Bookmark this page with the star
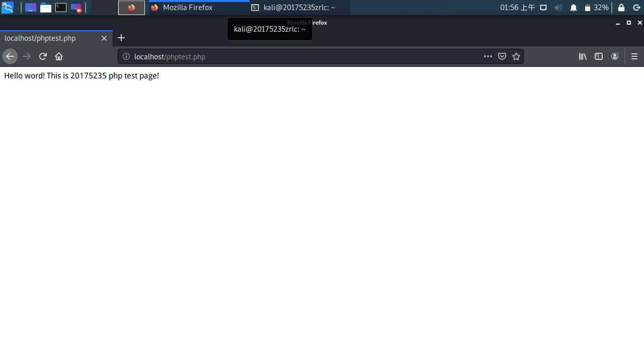Screen dimensions: 644x362 click(x=516, y=56)
